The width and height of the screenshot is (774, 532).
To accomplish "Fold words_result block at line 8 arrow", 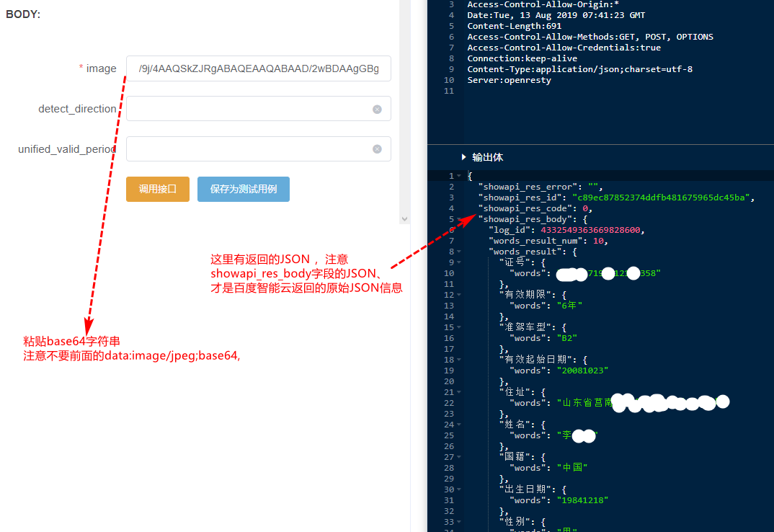I will (x=459, y=252).
